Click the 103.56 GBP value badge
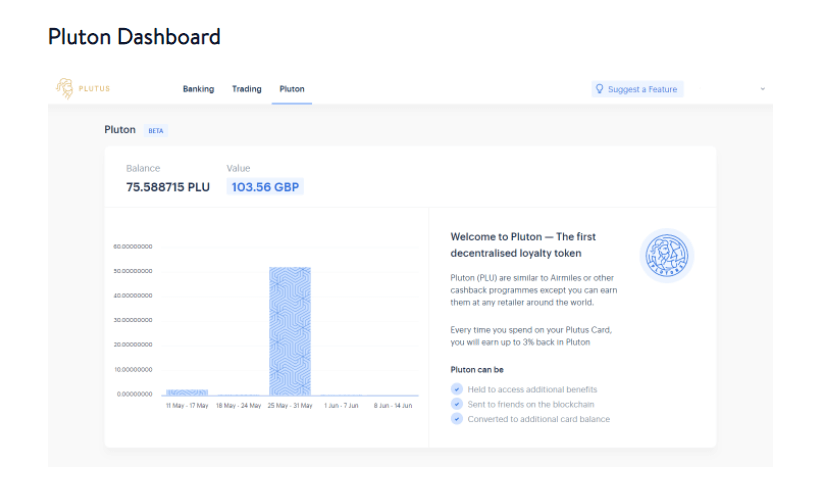 coord(265,187)
